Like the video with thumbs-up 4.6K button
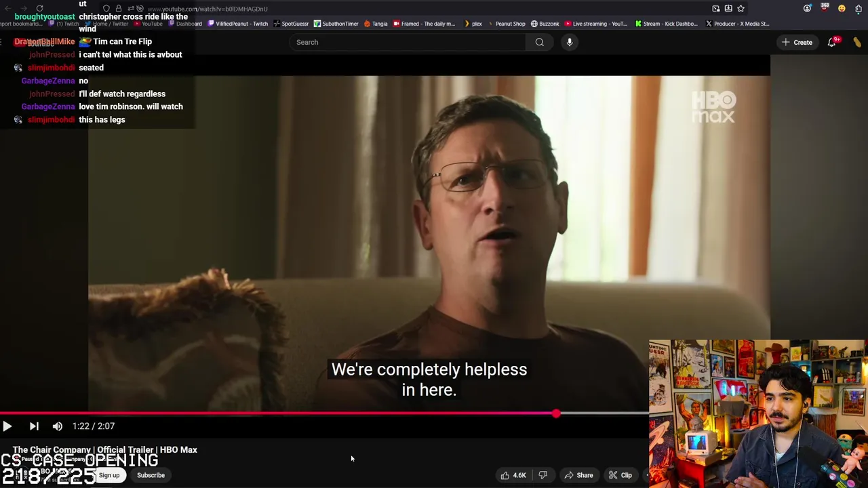Viewport: 868px width, 488px height. (513, 475)
